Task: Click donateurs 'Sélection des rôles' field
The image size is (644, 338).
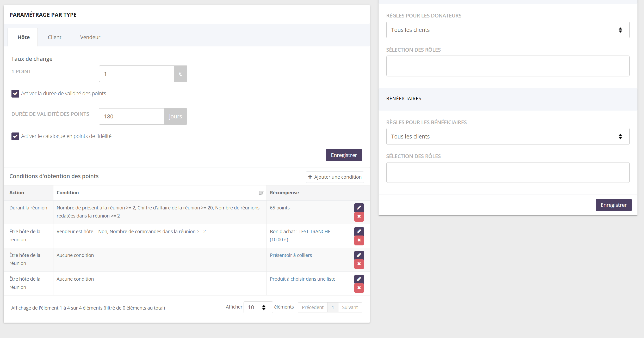Action: 508,66
